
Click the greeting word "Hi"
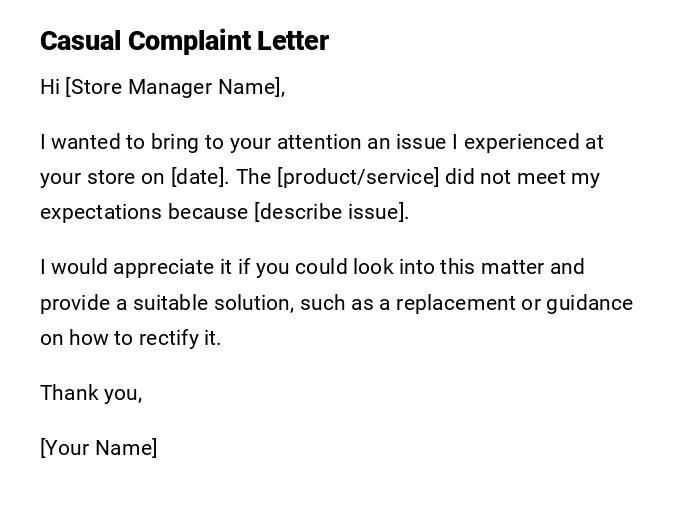(50, 87)
